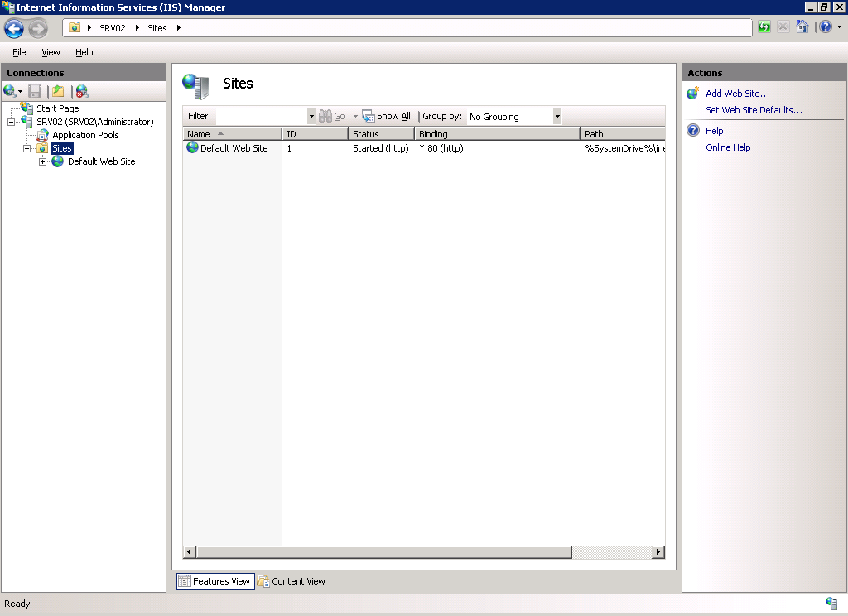Click the green Refresh Page icon
The width and height of the screenshot is (848, 616).
pyautogui.click(x=764, y=26)
